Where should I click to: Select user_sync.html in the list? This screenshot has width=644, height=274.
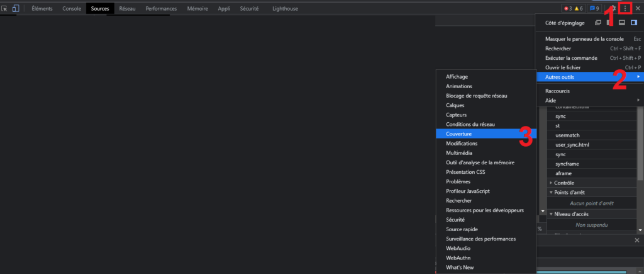[x=592, y=145]
